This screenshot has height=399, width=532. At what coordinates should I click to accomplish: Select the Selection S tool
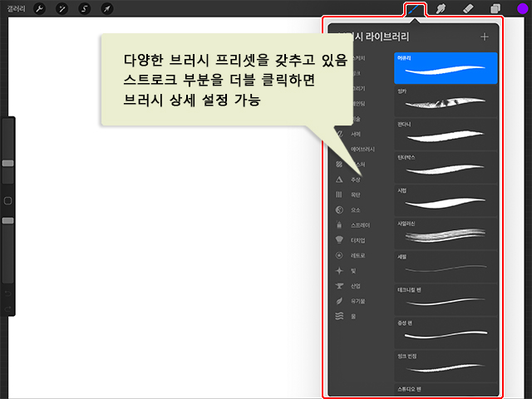click(x=84, y=8)
